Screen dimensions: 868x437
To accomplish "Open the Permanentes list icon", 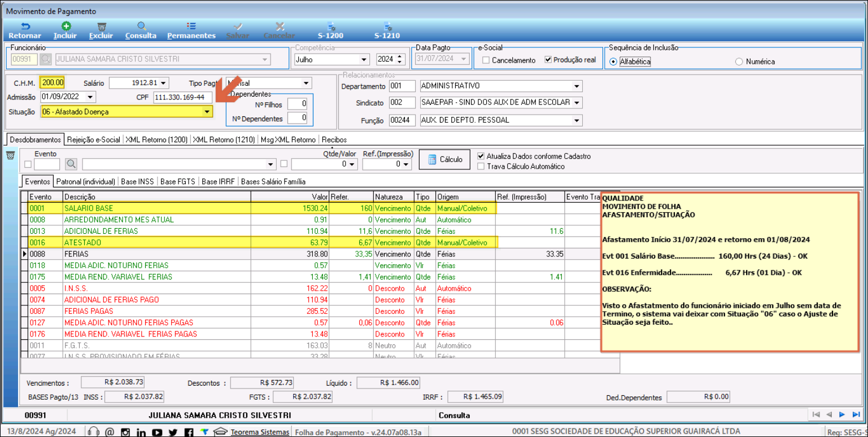I will 191,26.
